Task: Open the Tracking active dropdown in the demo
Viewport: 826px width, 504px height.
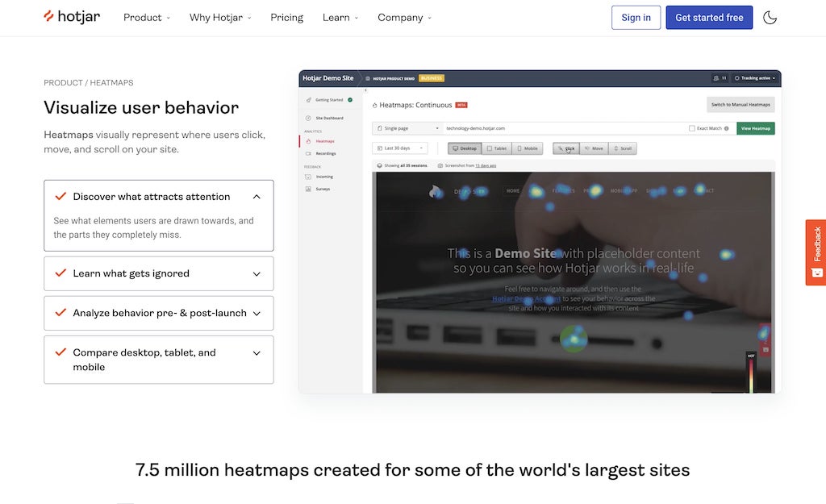Action: point(755,78)
